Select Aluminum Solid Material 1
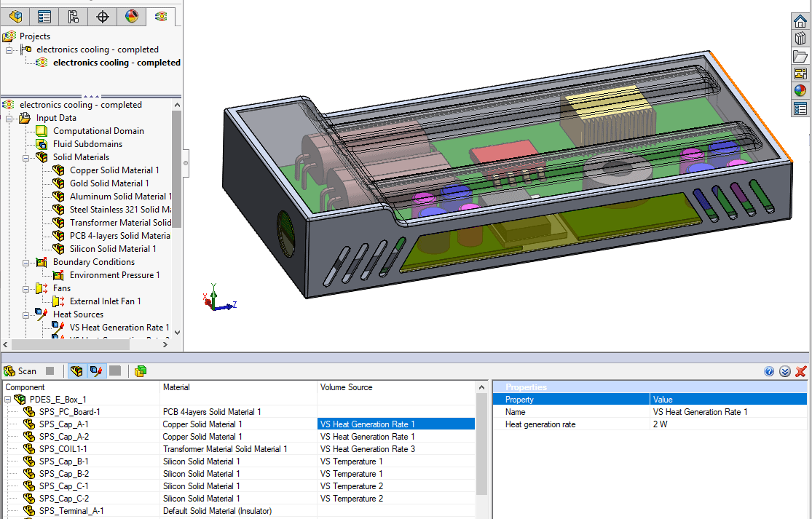 [x=120, y=197]
